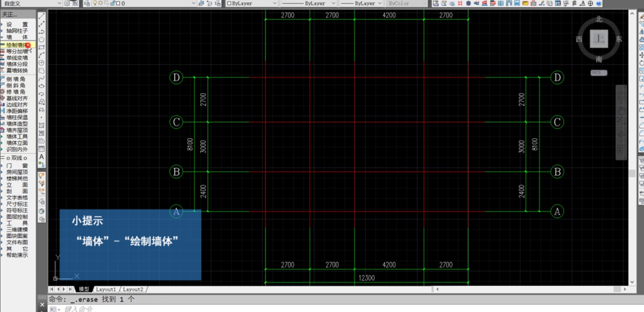Select the multiline Text tool
The image size is (644, 312).
(x=41, y=157)
